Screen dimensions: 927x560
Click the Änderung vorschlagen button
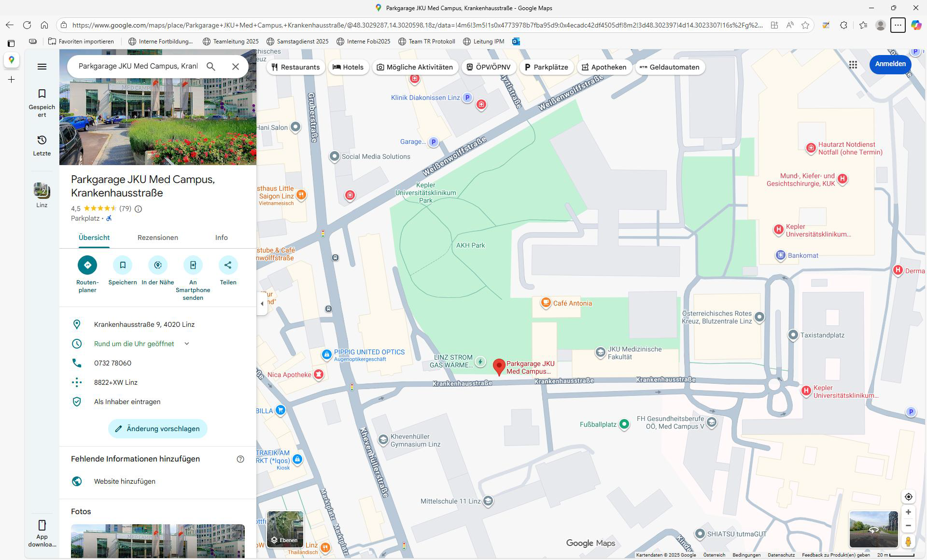pos(157,429)
